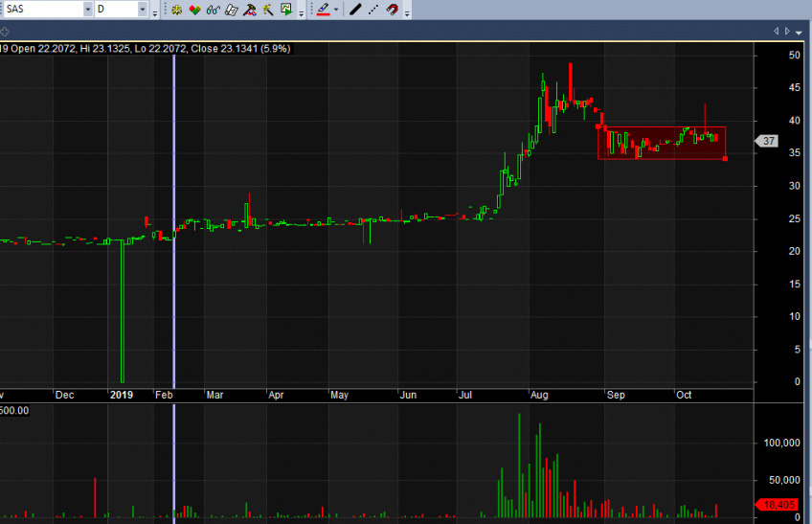Click the wand with star icon
This screenshot has width=812, height=524.
coord(267,10)
